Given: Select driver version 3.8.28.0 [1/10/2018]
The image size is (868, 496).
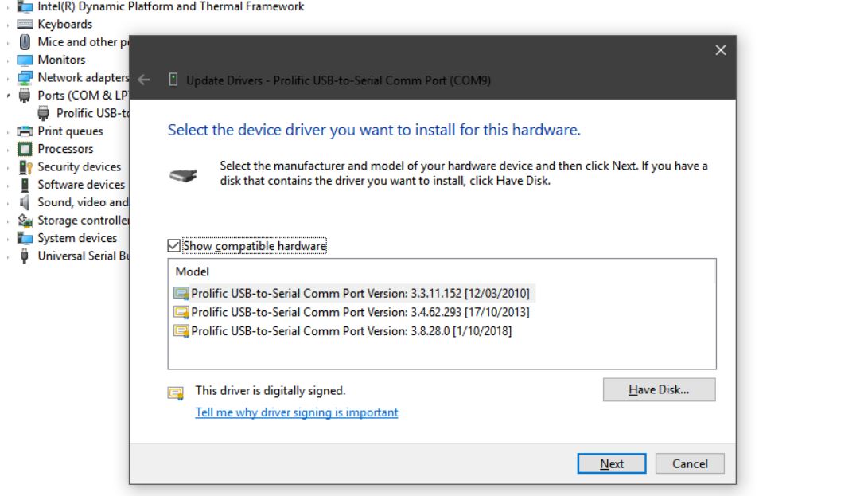Looking at the screenshot, I should click(351, 330).
